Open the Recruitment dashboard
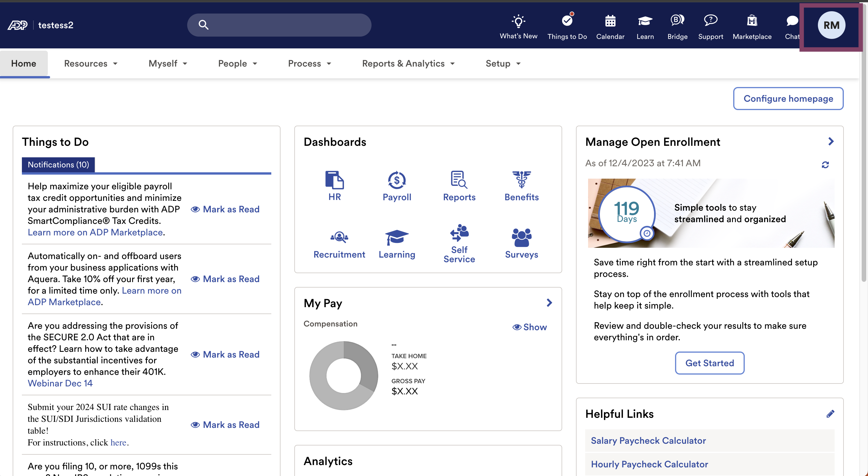 point(339,245)
